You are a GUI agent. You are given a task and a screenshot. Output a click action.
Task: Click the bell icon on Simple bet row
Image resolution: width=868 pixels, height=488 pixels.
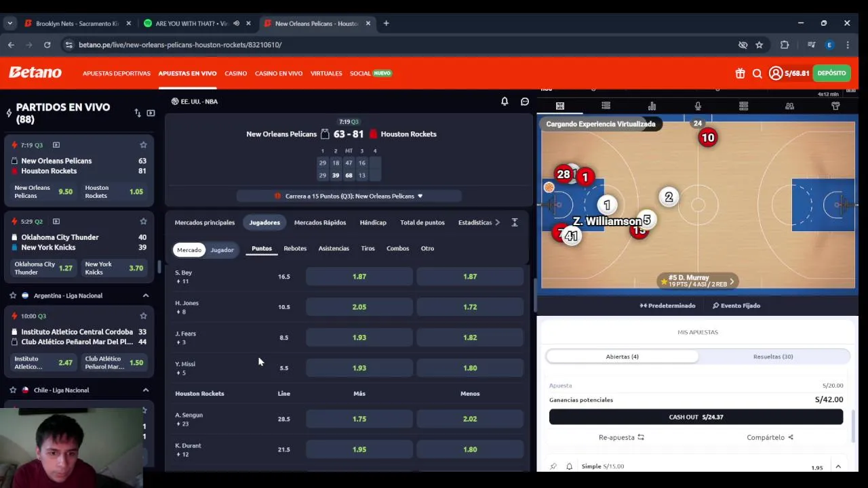point(569,466)
